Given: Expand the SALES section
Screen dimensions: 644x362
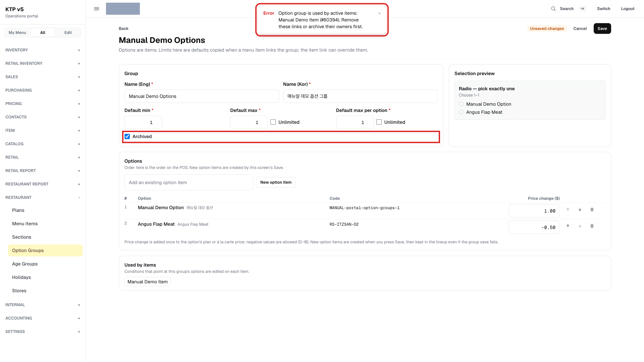Looking at the screenshot, I should tap(43, 77).
